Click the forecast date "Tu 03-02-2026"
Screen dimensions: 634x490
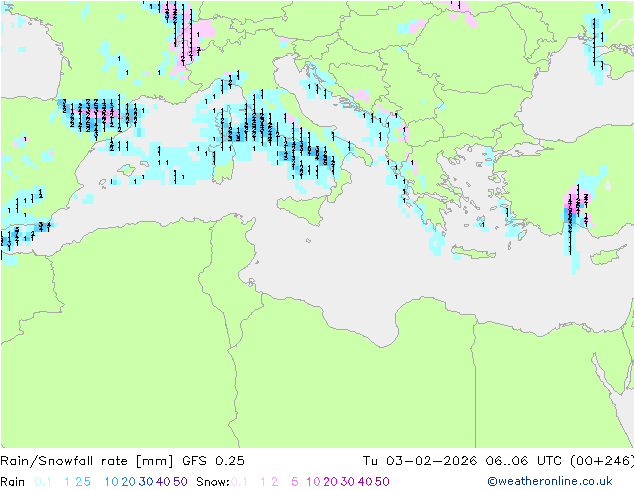(420, 461)
